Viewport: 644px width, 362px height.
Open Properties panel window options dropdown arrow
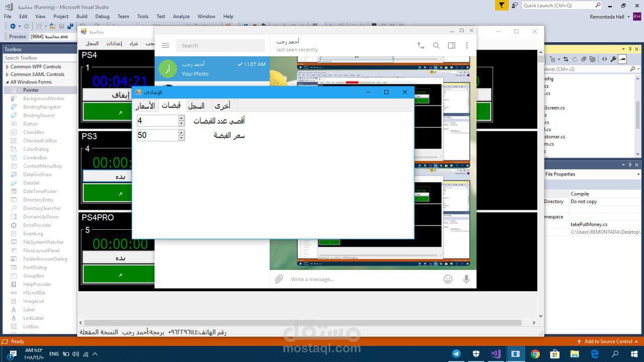pyautogui.click(x=623, y=164)
